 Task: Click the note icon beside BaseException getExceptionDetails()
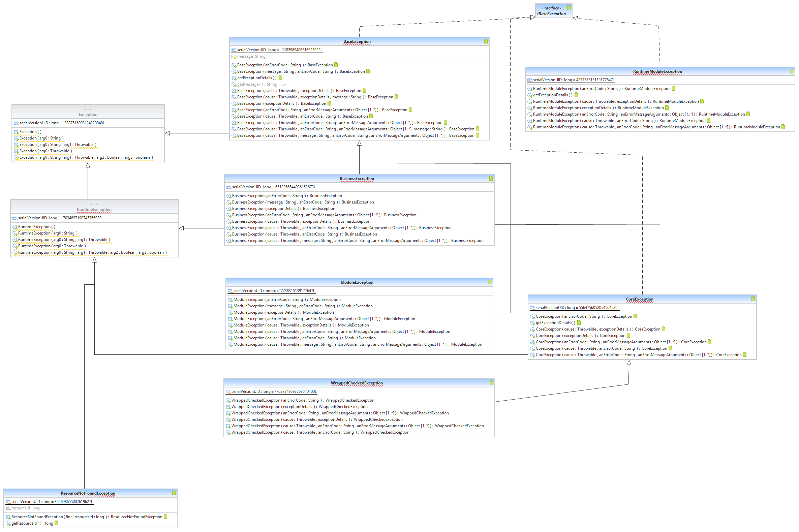click(280, 78)
